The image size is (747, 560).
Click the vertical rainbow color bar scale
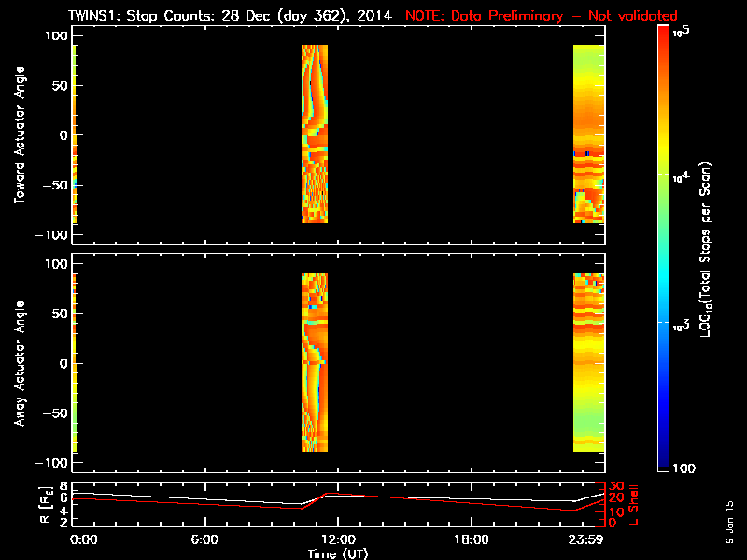(x=664, y=248)
